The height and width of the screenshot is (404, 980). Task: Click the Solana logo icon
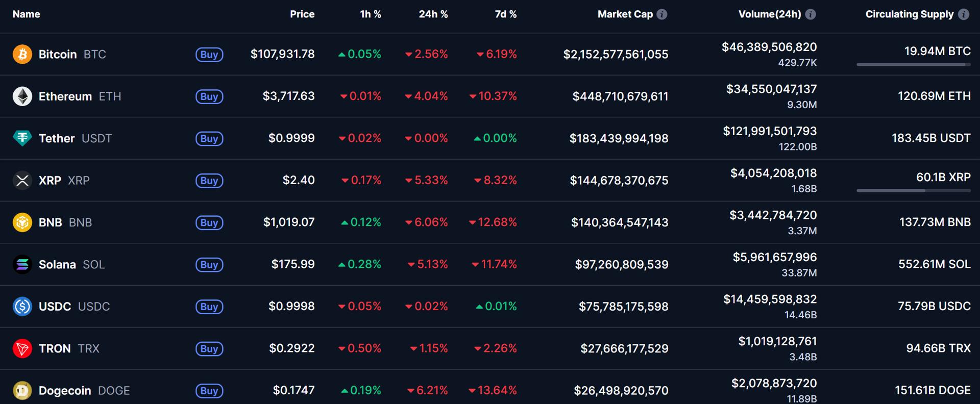[x=22, y=264]
